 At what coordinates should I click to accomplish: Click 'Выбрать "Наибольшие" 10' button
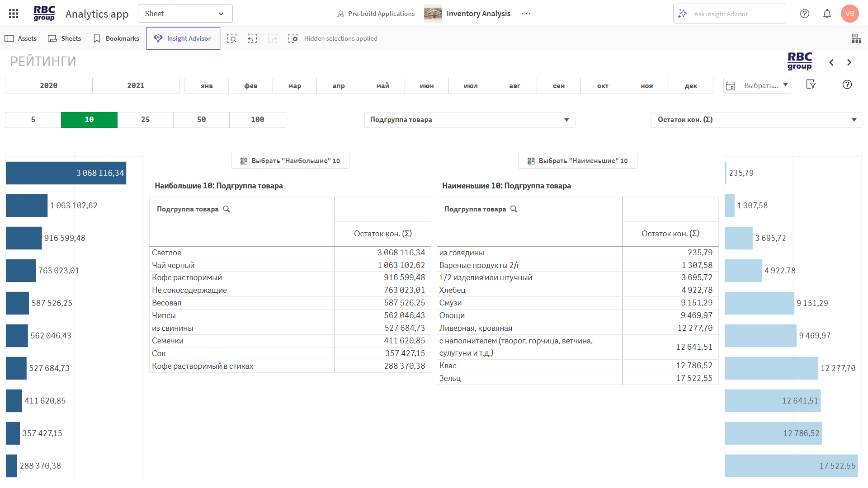[290, 161]
